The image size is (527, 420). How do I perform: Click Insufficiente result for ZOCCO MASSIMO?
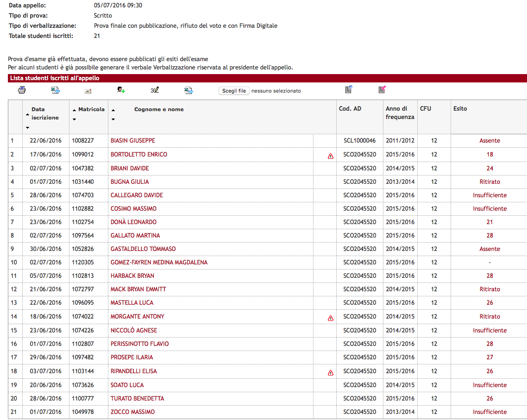point(489,412)
